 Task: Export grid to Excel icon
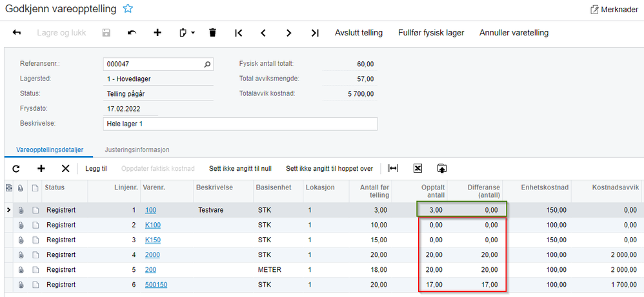click(x=418, y=168)
